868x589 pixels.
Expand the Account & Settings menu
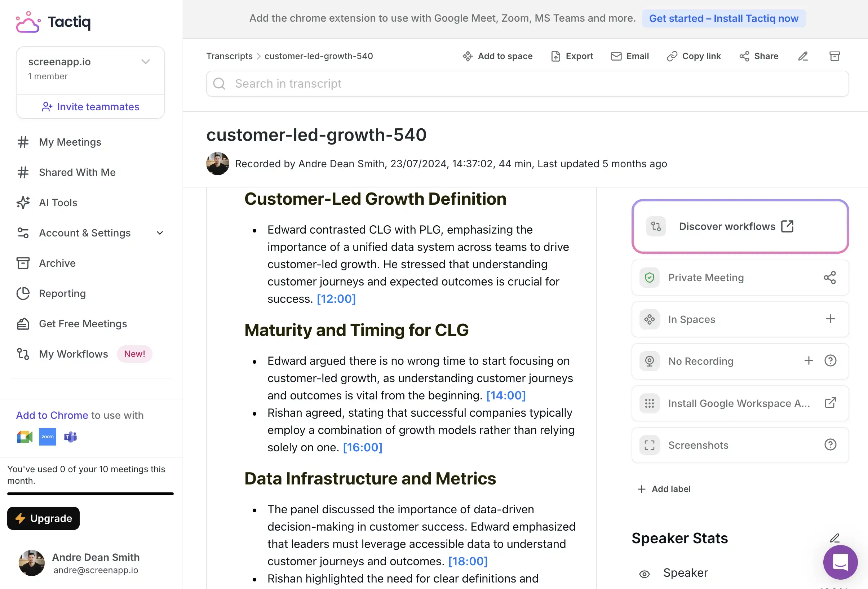click(159, 233)
